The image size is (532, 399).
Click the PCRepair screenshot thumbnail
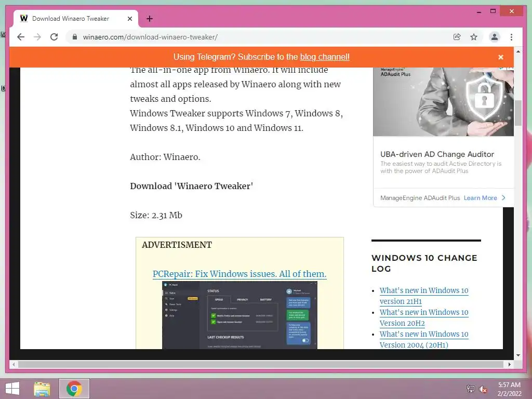240,315
